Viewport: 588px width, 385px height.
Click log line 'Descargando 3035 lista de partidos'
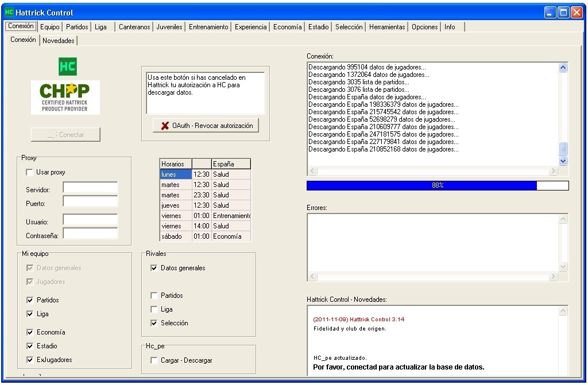tap(358, 82)
